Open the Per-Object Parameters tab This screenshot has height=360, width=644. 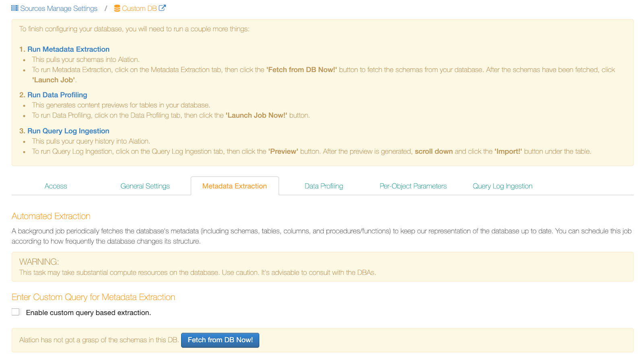pos(413,186)
